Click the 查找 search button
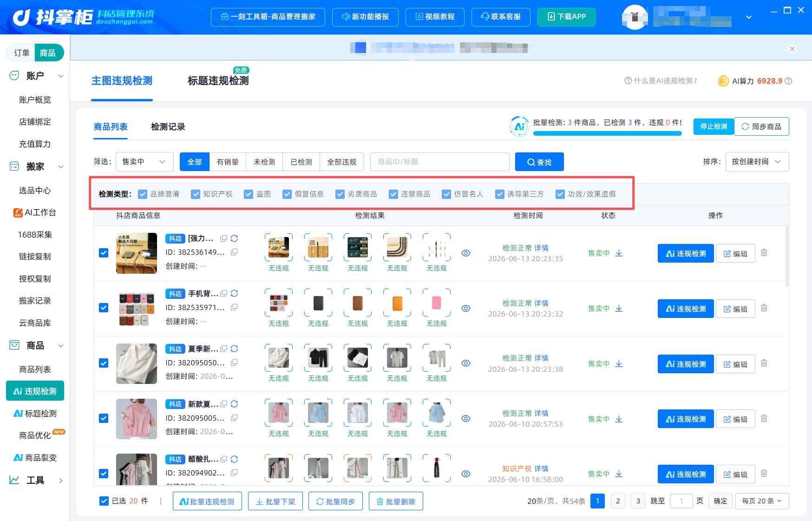The height and width of the screenshot is (521, 812). pos(539,162)
